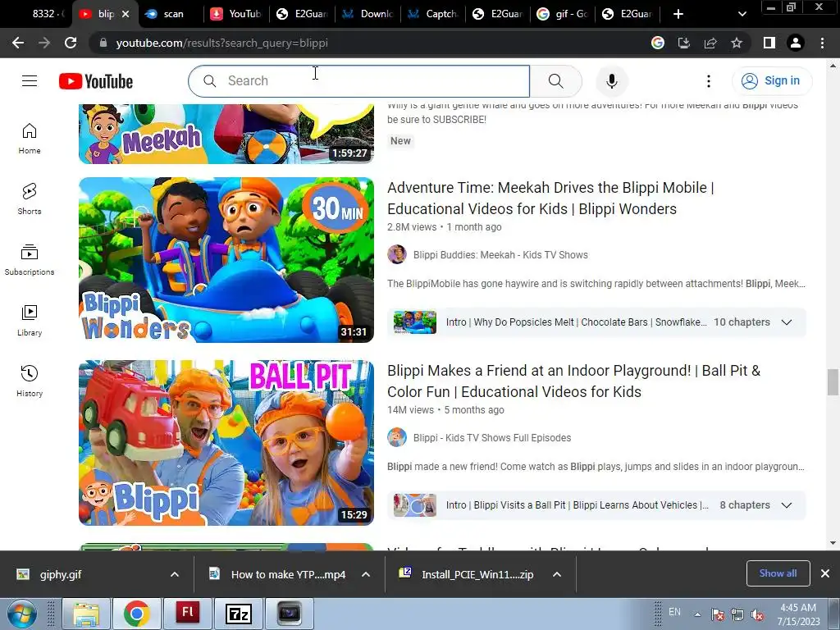Open Blippi Buddies: Meekah channel name
Image resolution: width=840 pixels, height=630 pixels.
[x=500, y=254]
